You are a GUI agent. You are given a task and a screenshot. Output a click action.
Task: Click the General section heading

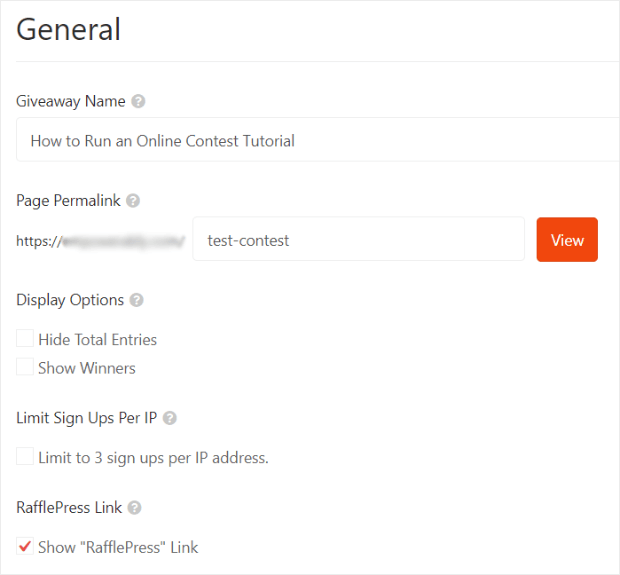pyautogui.click(x=68, y=29)
